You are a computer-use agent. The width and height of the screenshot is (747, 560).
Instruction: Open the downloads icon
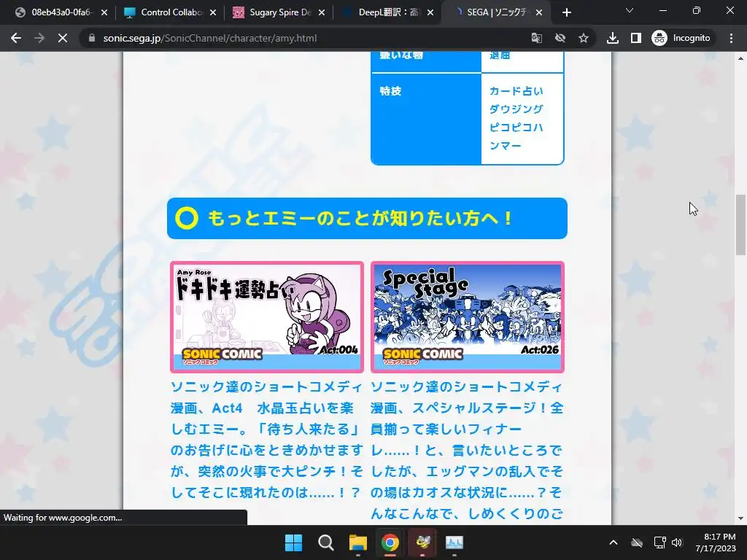613,38
